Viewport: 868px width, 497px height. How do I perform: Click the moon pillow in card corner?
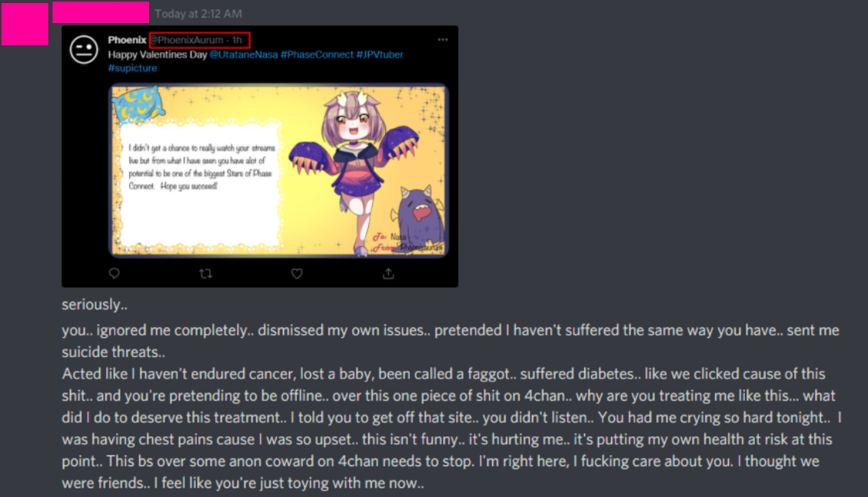click(138, 105)
